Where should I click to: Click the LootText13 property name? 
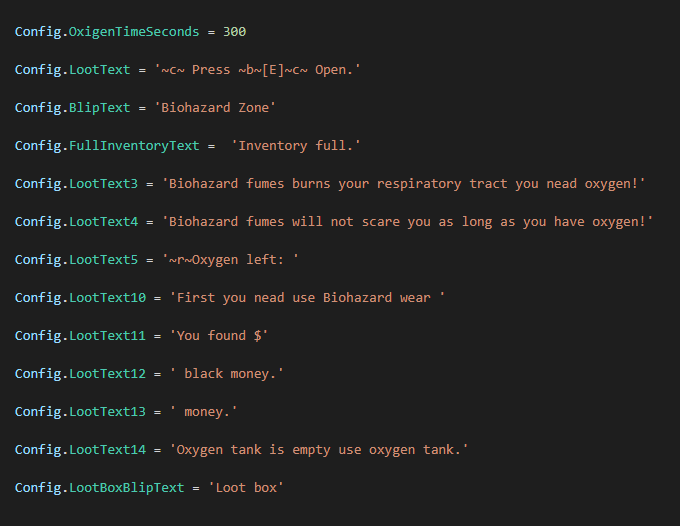(107, 412)
